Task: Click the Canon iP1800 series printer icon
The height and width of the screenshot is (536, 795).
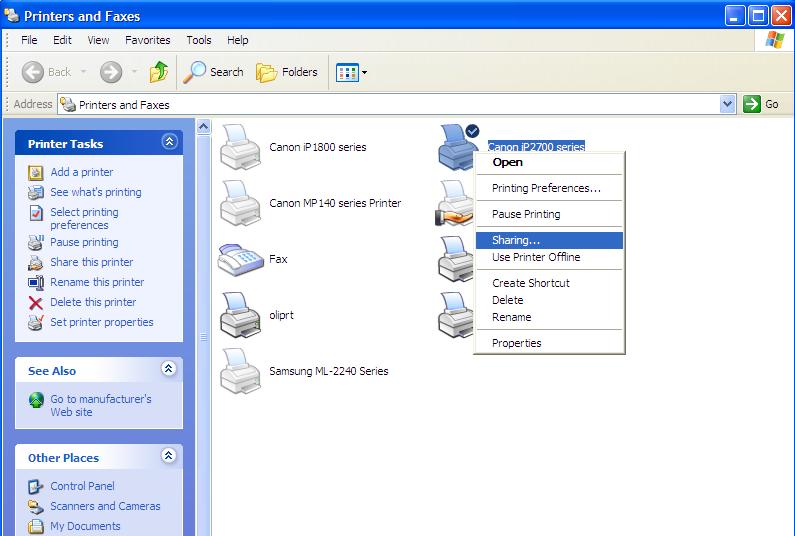Action: click(240, 147)
